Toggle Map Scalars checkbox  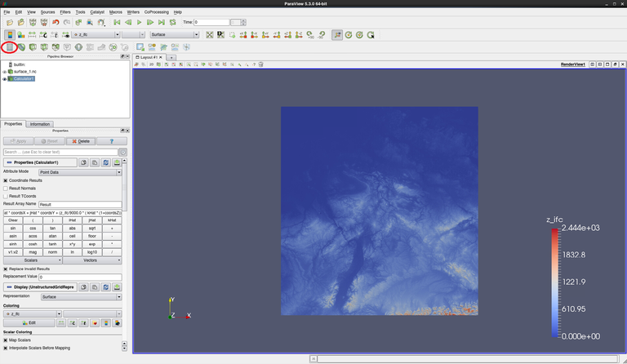point(6,340)
